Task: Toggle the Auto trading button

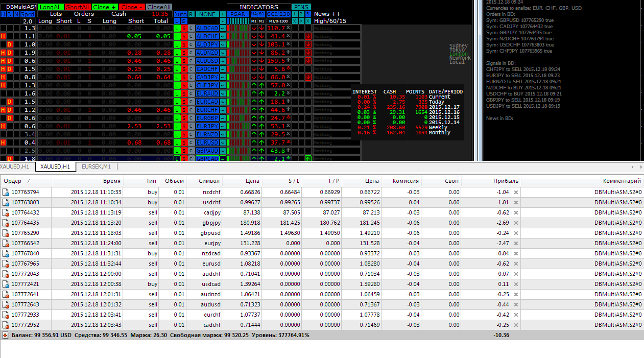Action: 181,14
